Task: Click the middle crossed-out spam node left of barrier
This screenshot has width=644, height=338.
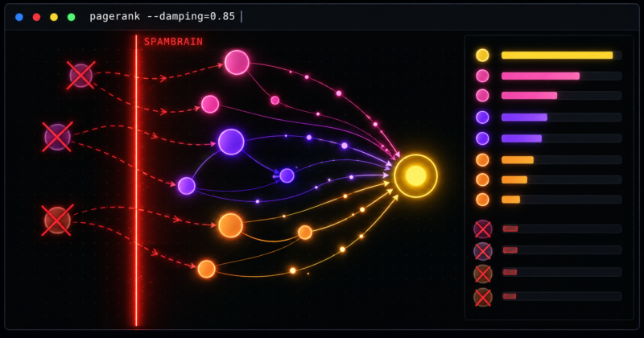Action: [x=57, y=137]
